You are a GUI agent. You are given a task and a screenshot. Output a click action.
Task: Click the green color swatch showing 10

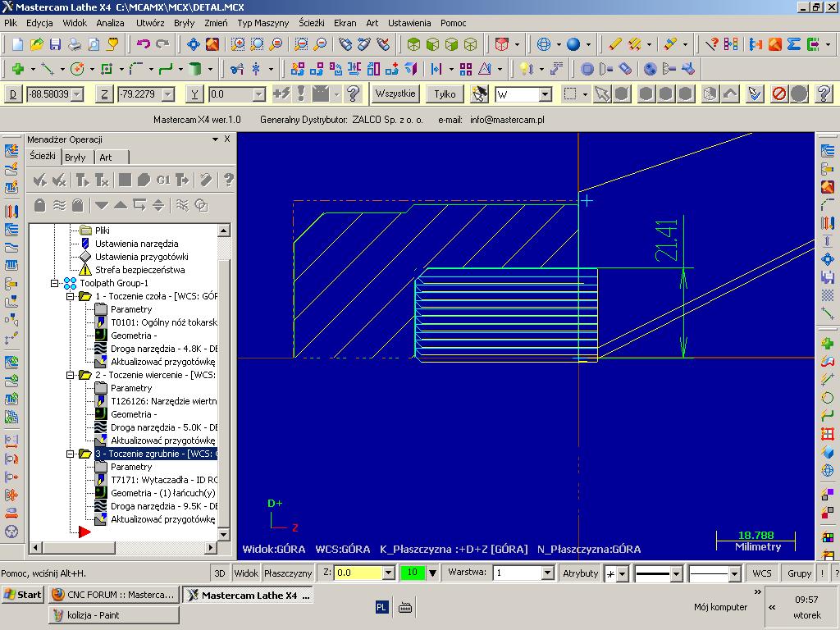point(413,573)
